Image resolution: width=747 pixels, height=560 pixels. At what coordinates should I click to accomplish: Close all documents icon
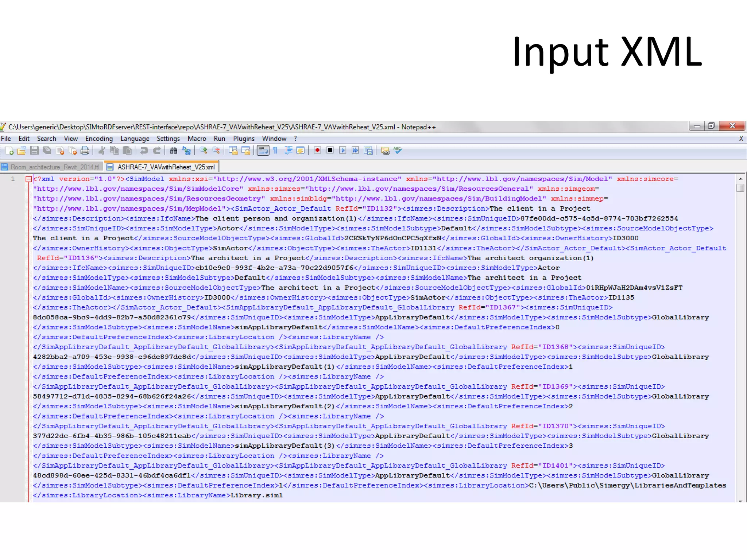click(x=73, y=150)
